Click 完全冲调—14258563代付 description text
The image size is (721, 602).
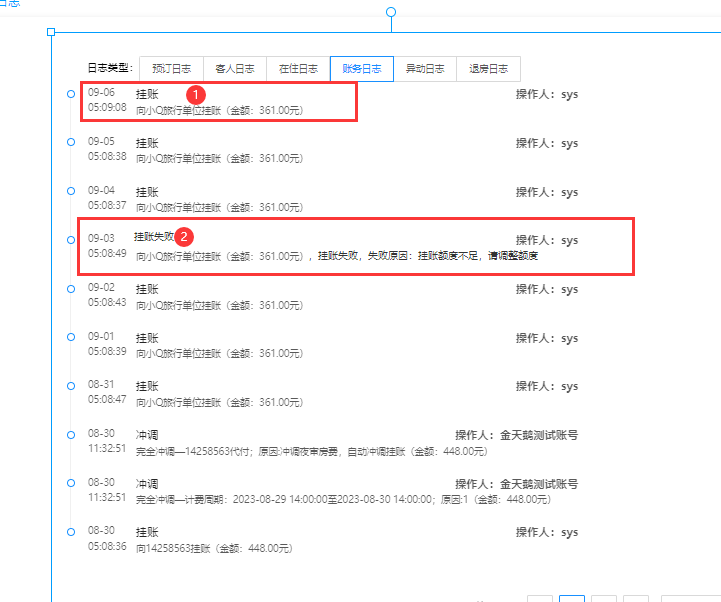pos(311,452)
